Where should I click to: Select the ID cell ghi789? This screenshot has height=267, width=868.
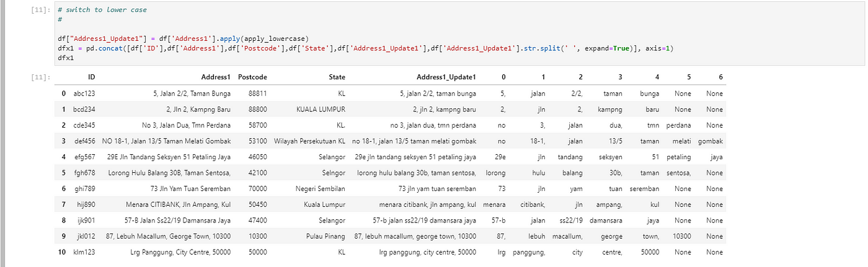click(x=84, y=189)
